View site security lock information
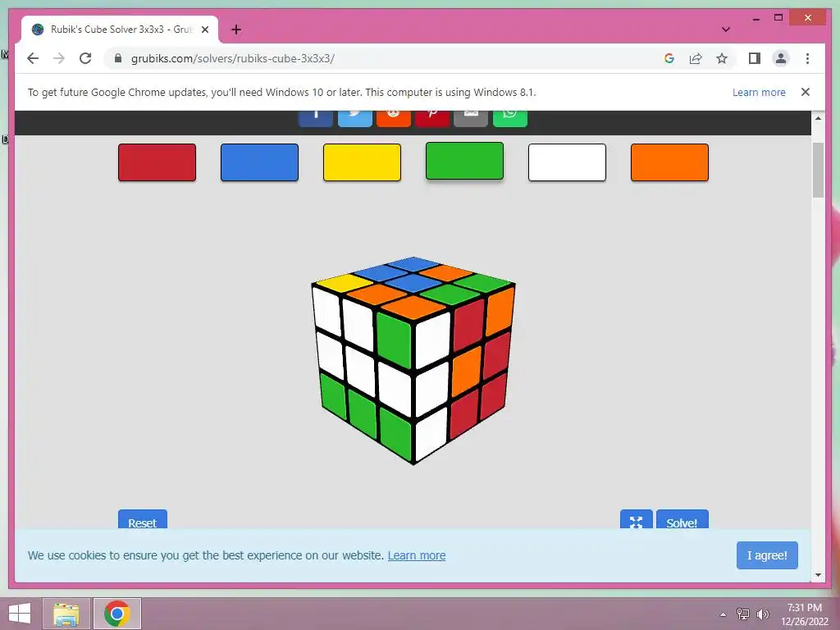The width and height of the screenshot is (840, 630). tap(118, 58)
